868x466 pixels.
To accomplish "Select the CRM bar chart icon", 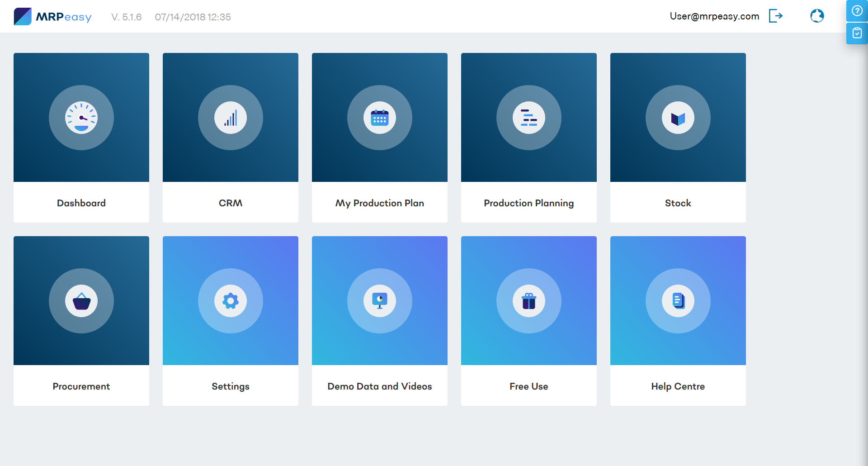I will [231, 118].
